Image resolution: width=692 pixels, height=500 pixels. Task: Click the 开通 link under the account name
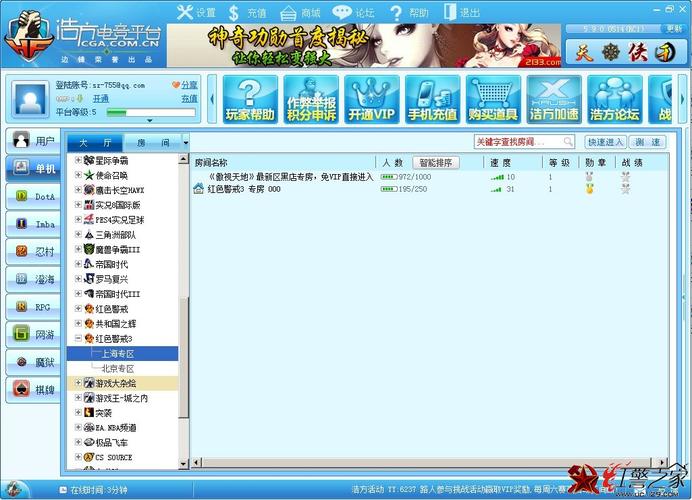pyautogui.click(x=101, y=99)
